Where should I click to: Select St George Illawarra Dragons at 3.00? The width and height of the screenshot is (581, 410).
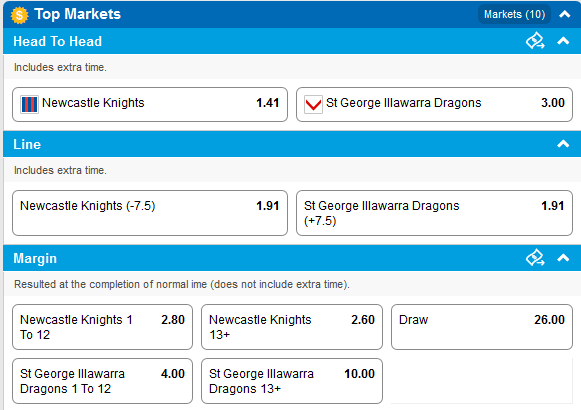point(434,104)
